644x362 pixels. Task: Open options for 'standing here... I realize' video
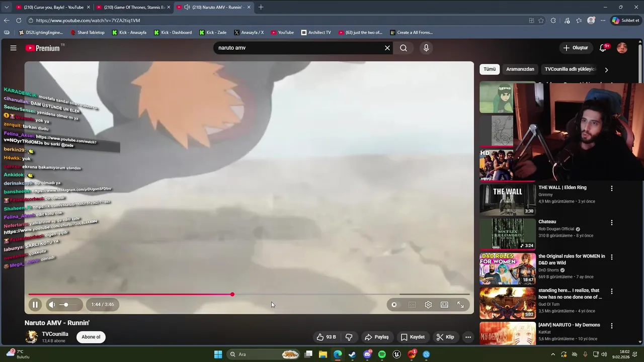[612, 291]
